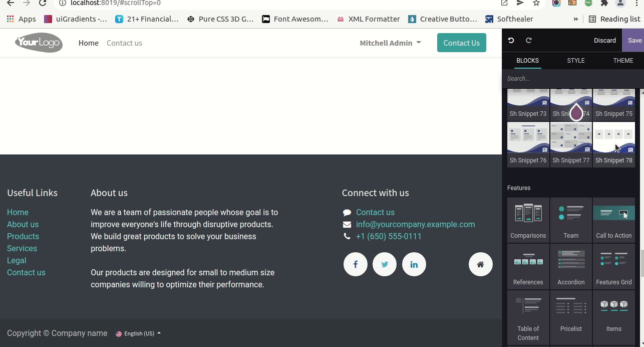644x347 pixels.
Task: Open the 21+ Financial bookmark
Action: 147,19
